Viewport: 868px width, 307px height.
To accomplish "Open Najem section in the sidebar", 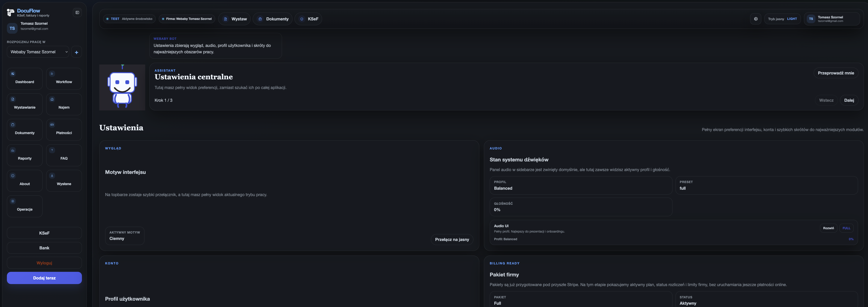I will click(x=64, y=104).
